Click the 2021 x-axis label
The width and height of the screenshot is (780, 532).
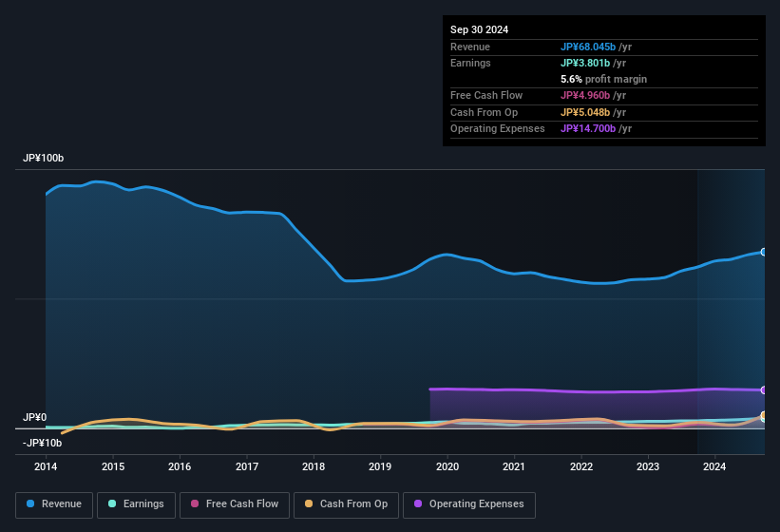(514, 466)
